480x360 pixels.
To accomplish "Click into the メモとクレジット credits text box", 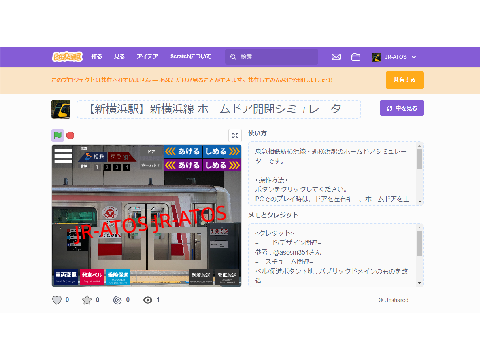I will 336,255.
